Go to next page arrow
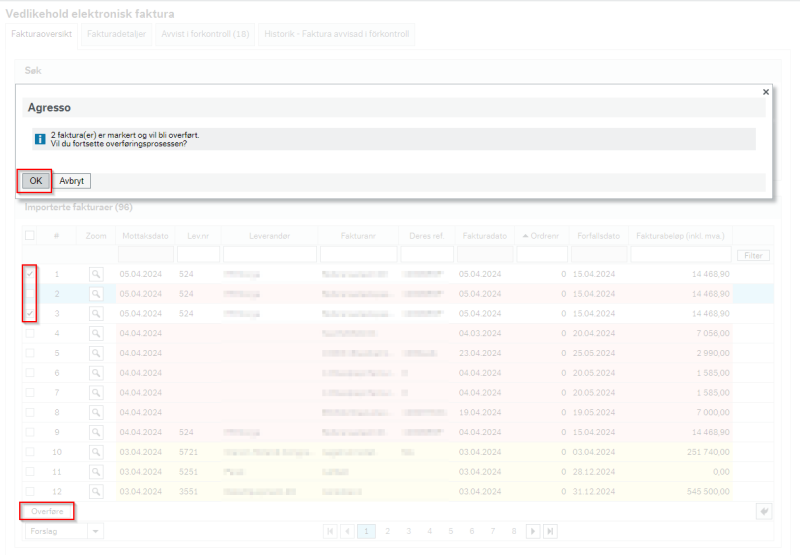Viewport: 800px width, 555px height. pos(533,532)
